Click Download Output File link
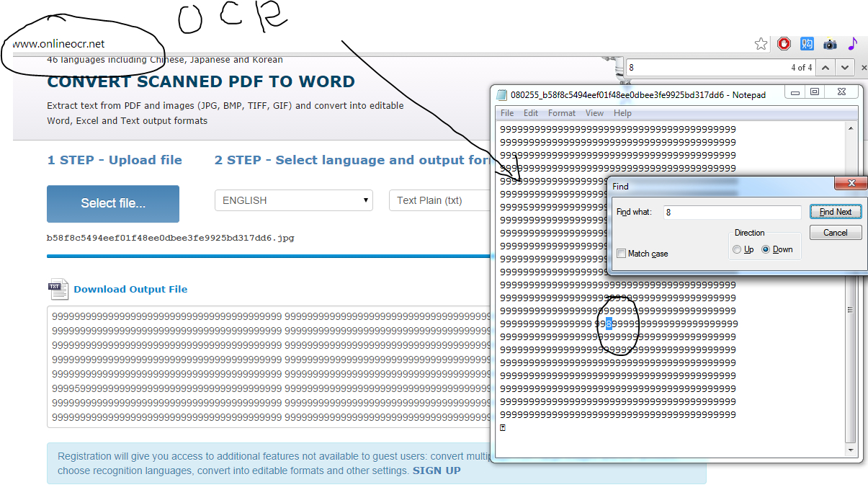This screenshot has width=868, height=490. (x=130, y=289)
